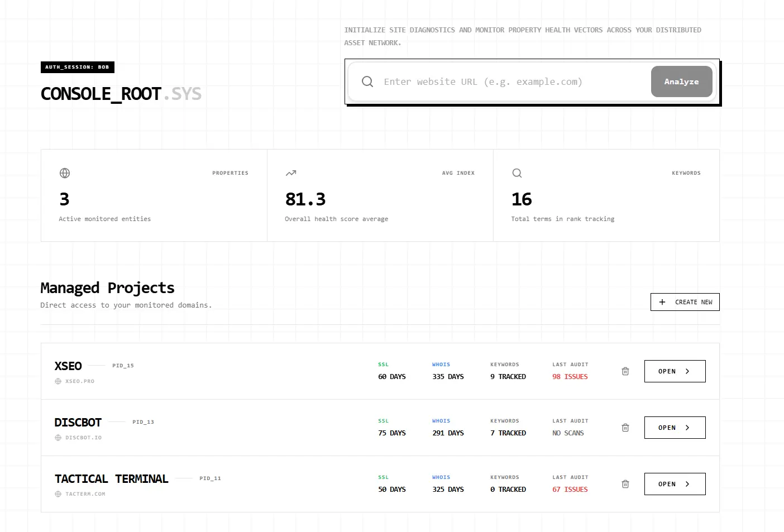Screen dimensions: 784x532
Task: Click the Analyze button
Action: (682, 82)
